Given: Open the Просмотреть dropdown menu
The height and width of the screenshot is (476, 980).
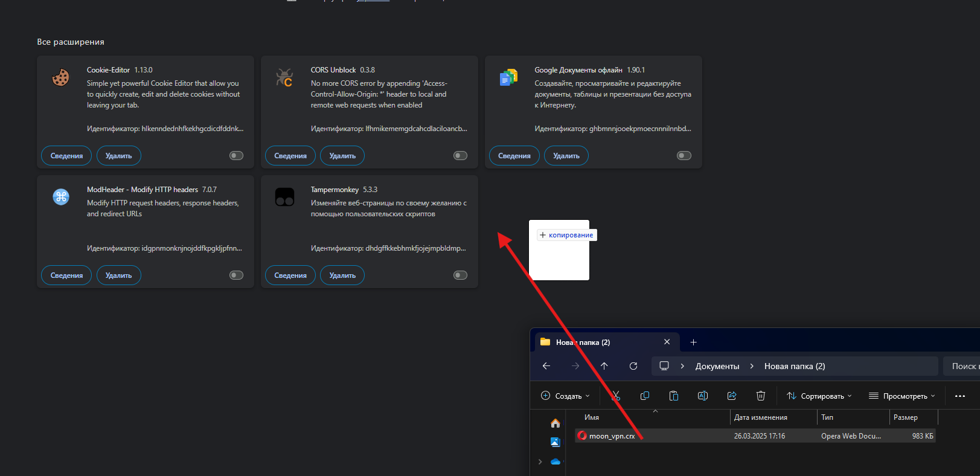Looking at the screenshot, I should tap(902, 396).
